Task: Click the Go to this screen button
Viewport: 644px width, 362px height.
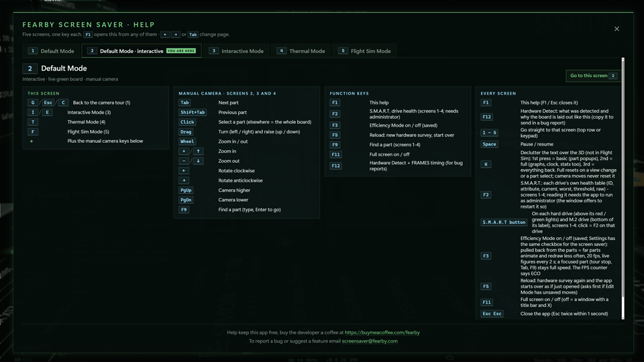Action: 593,76
